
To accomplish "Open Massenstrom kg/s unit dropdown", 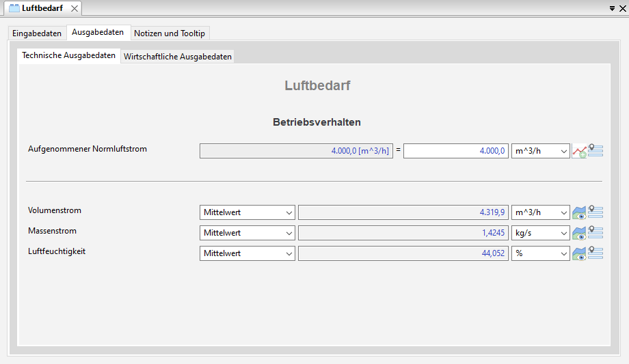I will pyautogui.click(x=540, y=233).
